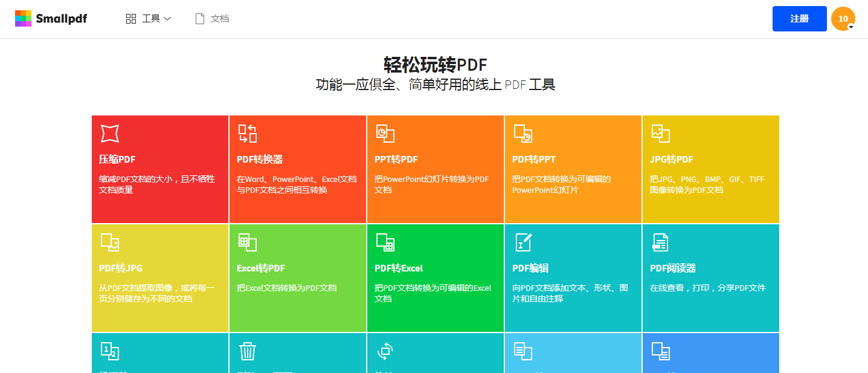
Task: Click the rotate PDF arrows icon
Action: (x=385, y=351)
